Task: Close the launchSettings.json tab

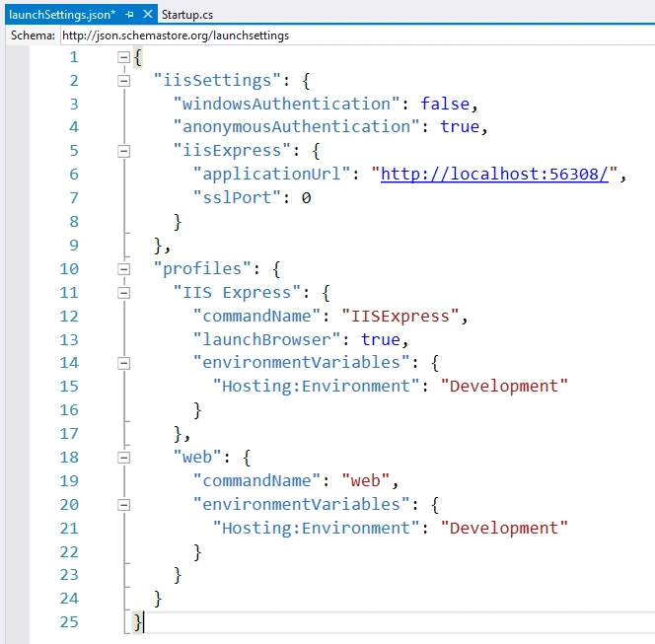Action: click(x=147, y=14)
